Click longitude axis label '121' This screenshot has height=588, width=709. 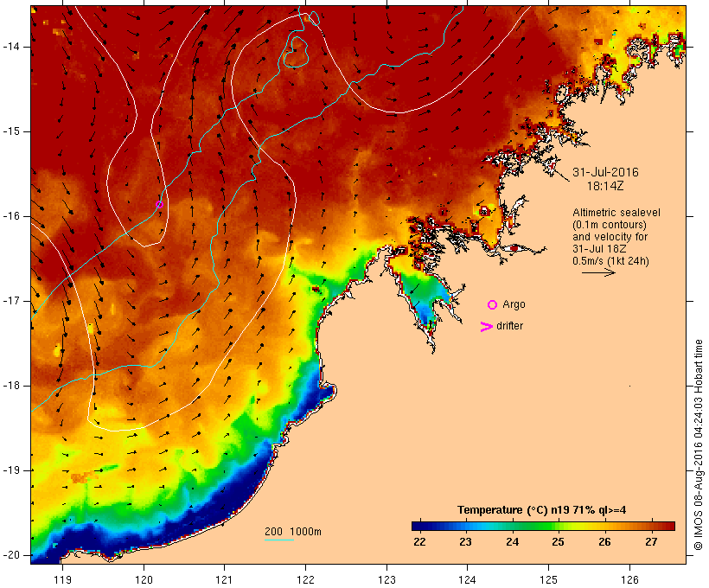(x=224, y=579)
